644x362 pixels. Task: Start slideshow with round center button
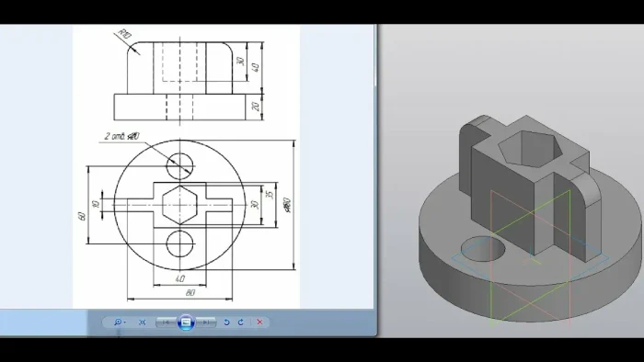click(x=186, y=322)
